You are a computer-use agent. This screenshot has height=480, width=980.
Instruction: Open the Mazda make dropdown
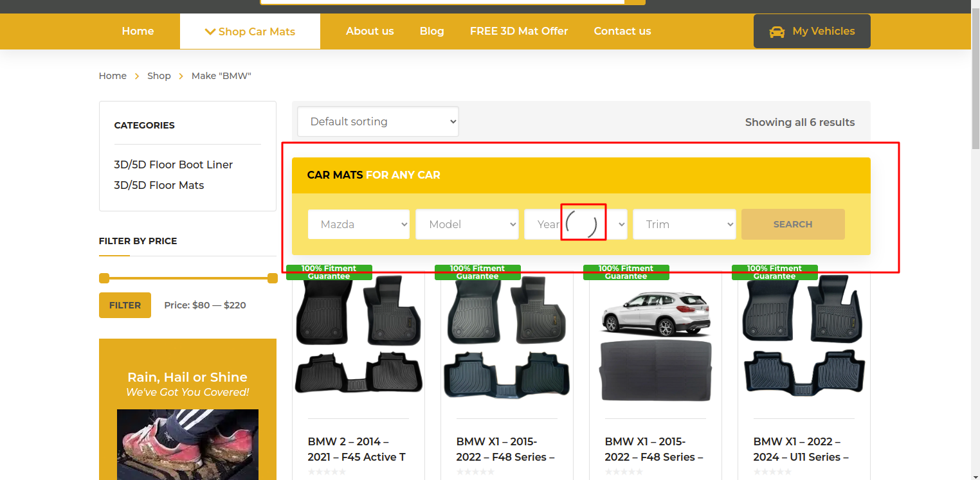(359, 224)
